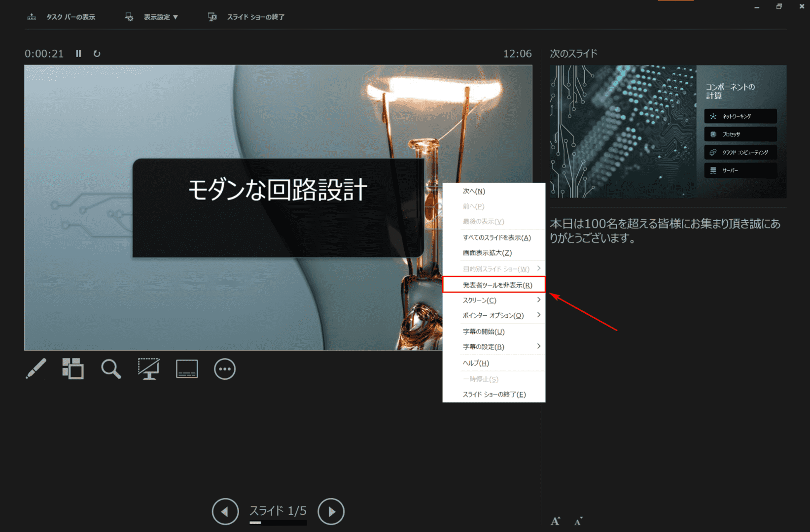Viewport: 810px width, 532px height.
Task: Go to previous slide arrow button
Action: pos(225,512)
